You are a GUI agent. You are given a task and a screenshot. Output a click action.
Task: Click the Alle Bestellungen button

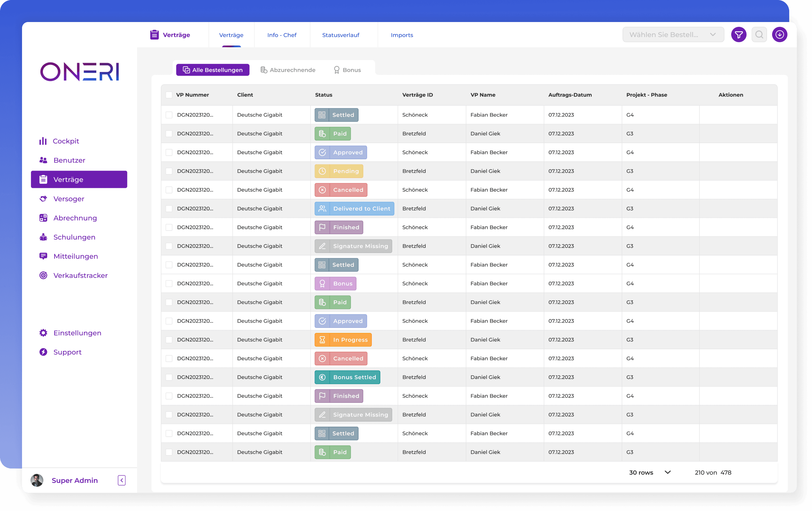click(212, 70)
